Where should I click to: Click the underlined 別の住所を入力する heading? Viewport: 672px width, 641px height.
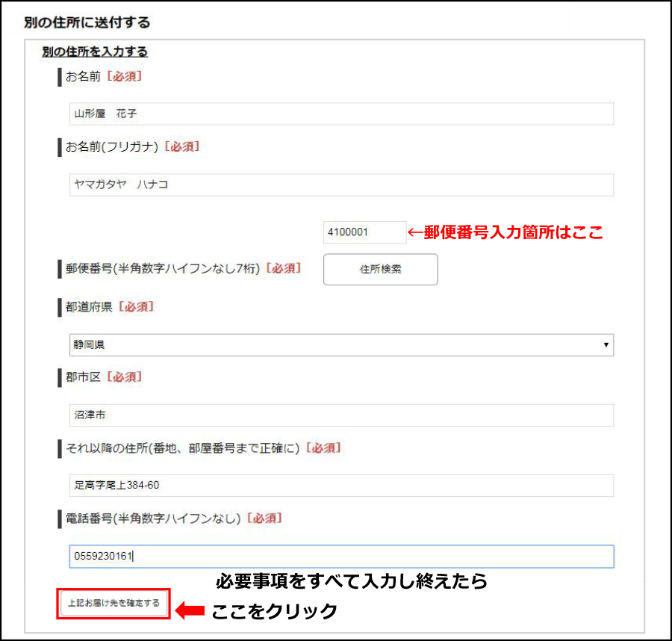tap(94, 52)
